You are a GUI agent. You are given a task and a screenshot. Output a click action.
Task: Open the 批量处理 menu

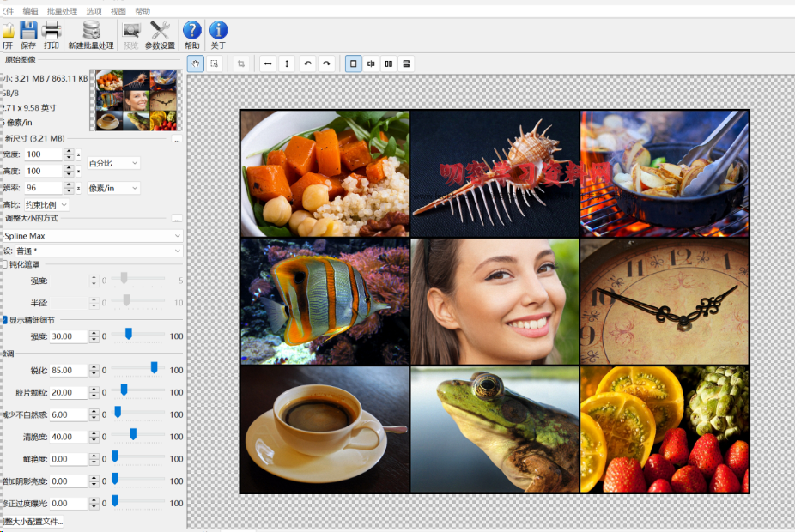[x=61, y=11]
